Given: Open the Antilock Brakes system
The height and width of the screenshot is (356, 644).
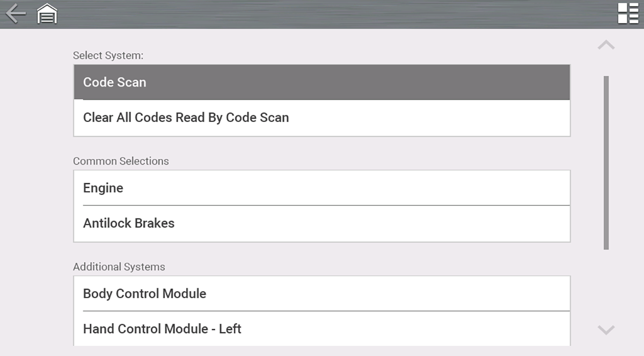Looking at the screenshot, I should coord(321,223).
